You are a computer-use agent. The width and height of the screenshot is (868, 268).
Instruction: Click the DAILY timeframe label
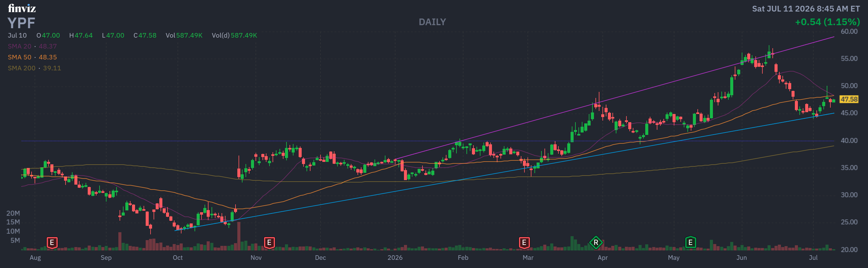click(432, 22)
